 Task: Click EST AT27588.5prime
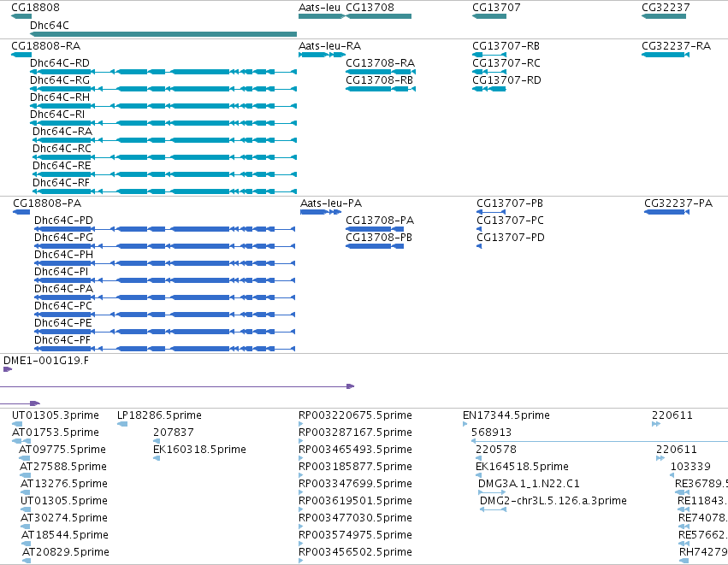(x=63, y=467)
